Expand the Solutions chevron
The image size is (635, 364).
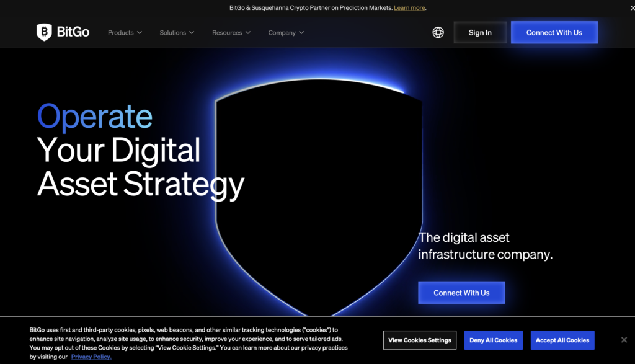192,32
